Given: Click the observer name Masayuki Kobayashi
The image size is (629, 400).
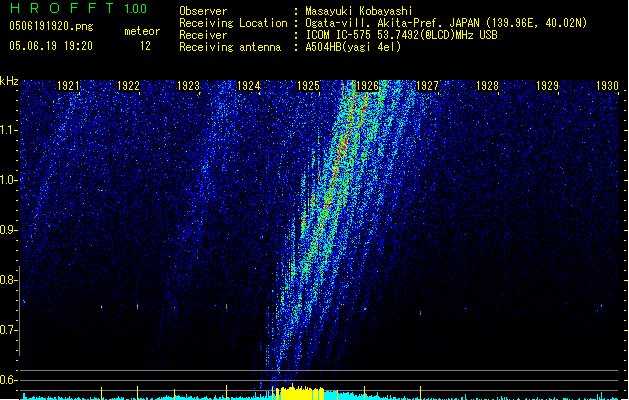Looking at the screenshot, I should point(359,11).
